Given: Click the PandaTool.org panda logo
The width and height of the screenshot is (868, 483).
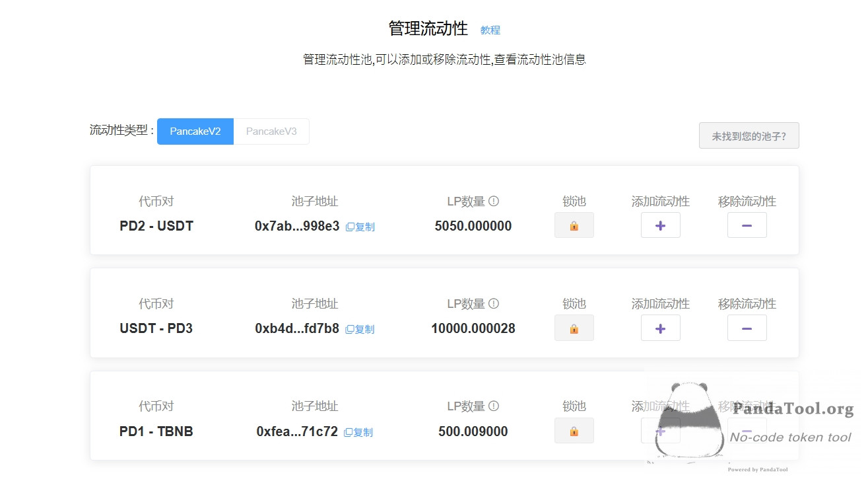Looking at the screenshot, I should (x=686, y=420).
